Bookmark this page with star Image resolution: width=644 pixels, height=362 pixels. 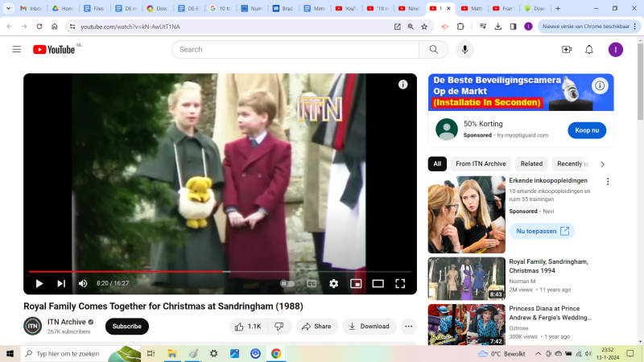pyautogui.click(x=424, y=27)
